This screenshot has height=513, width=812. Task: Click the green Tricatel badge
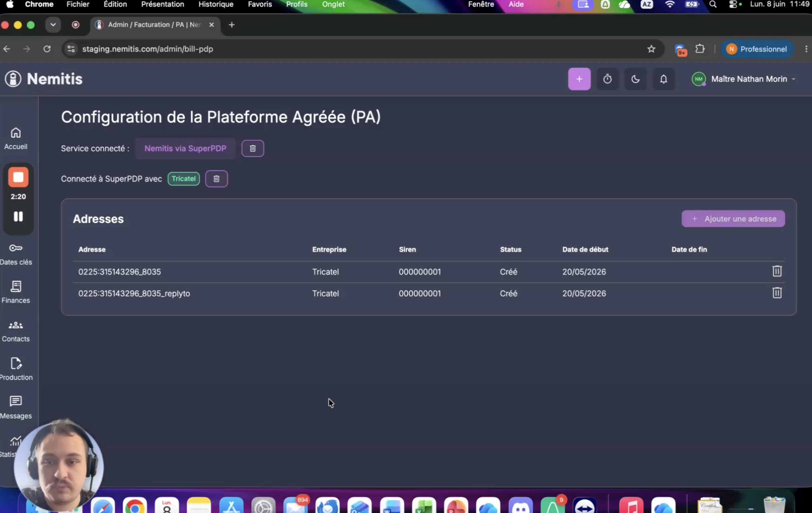pyautogui.click(x=184, y=179)
